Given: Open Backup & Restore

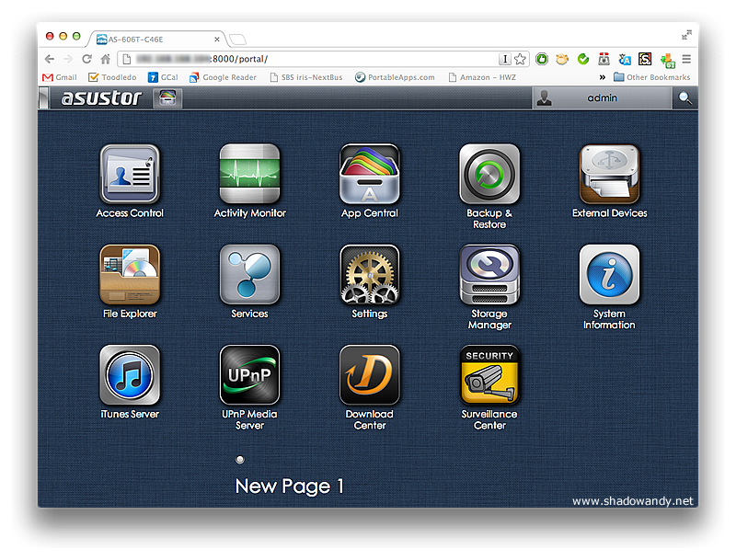Looking at the screenshot, I should 489,174.
